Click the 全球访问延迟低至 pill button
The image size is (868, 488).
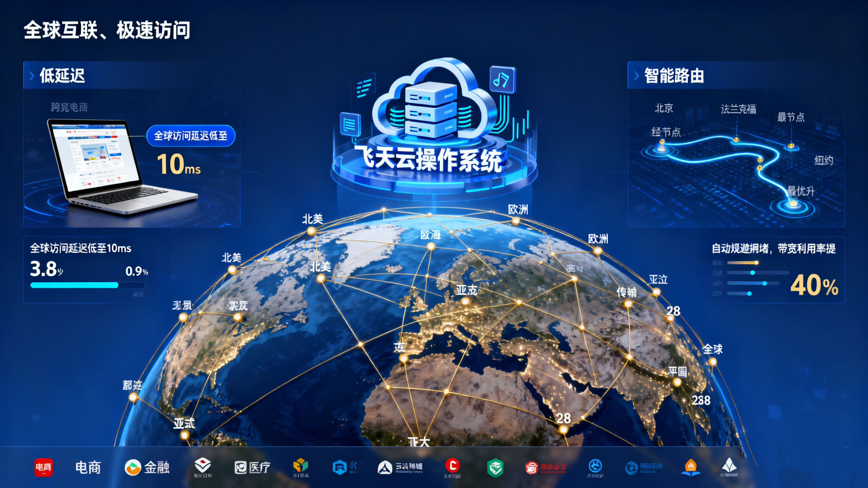pos(191,136)
